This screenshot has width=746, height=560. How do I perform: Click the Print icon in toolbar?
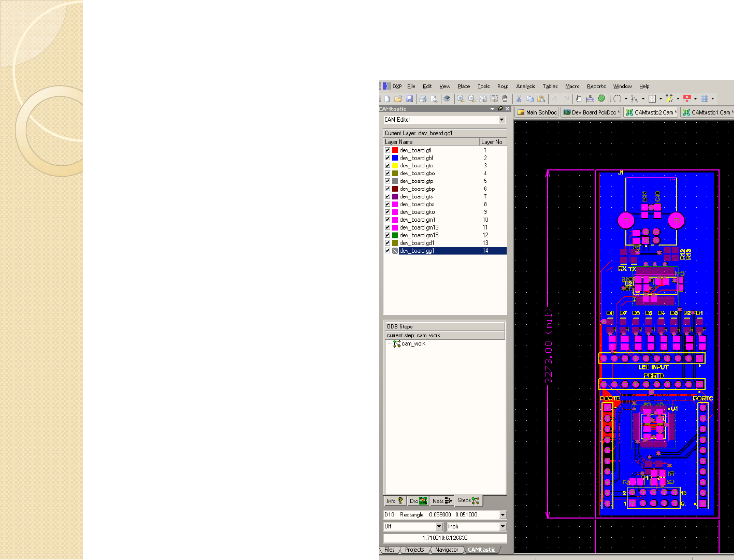coord(423,98)
